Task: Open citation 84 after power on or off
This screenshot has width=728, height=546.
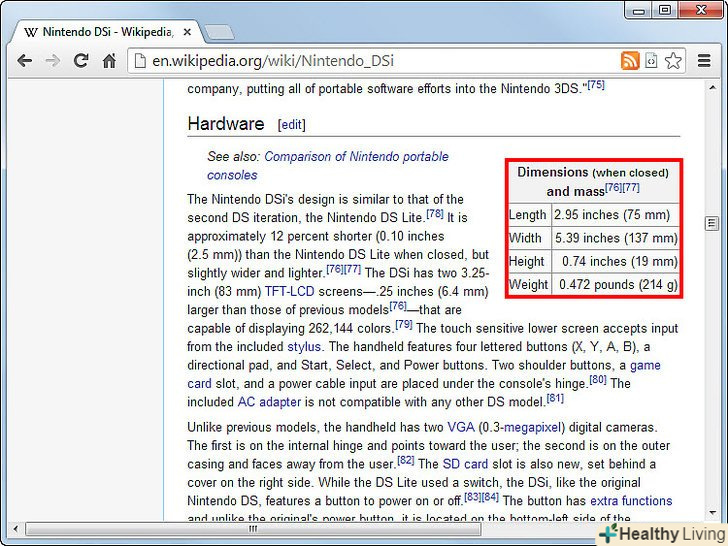Action: click(490, 497)
